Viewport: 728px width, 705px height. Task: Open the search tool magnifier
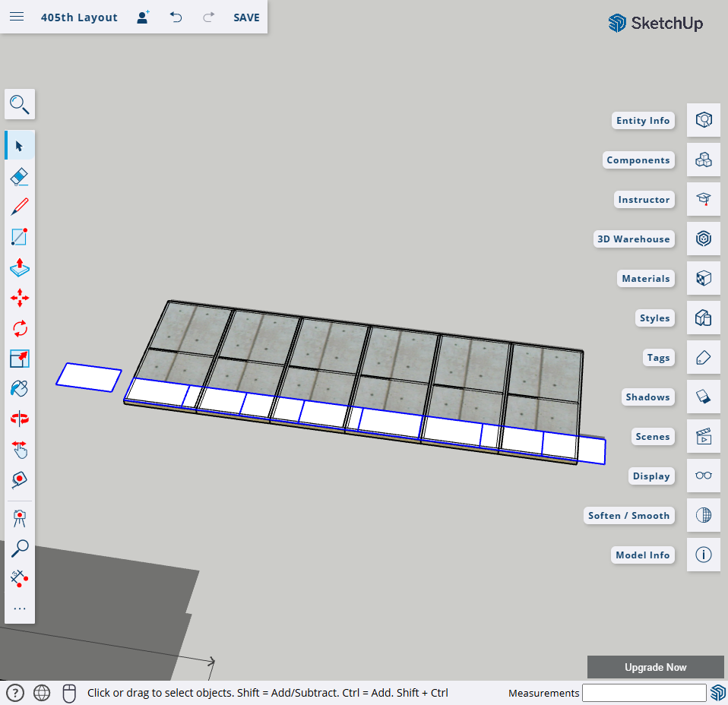[x=20, y=104]
